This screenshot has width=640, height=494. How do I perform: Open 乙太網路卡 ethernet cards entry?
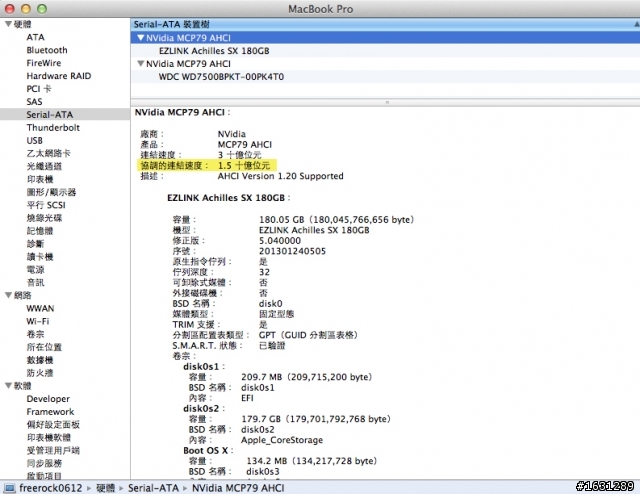pos(49,154)
